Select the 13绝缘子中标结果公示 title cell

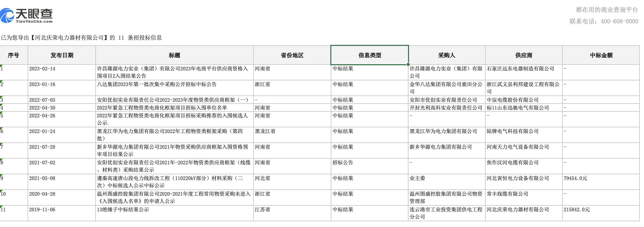[x=123, y=210]
